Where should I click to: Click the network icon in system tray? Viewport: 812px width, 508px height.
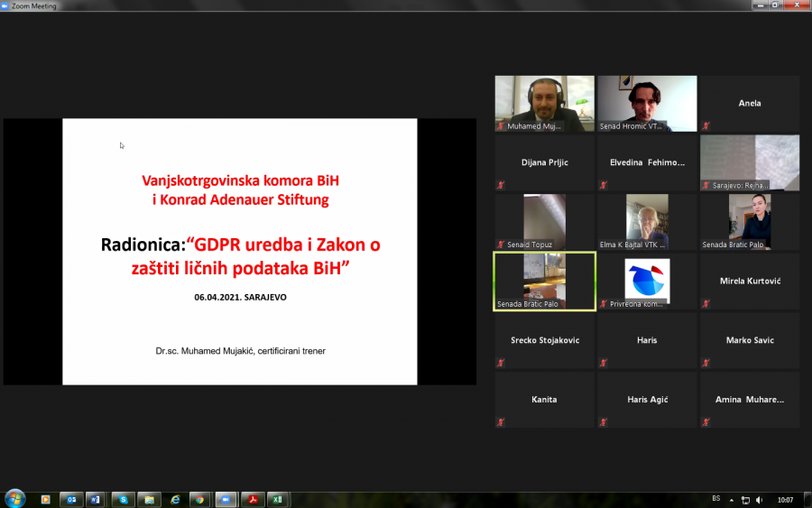point(745,500)
